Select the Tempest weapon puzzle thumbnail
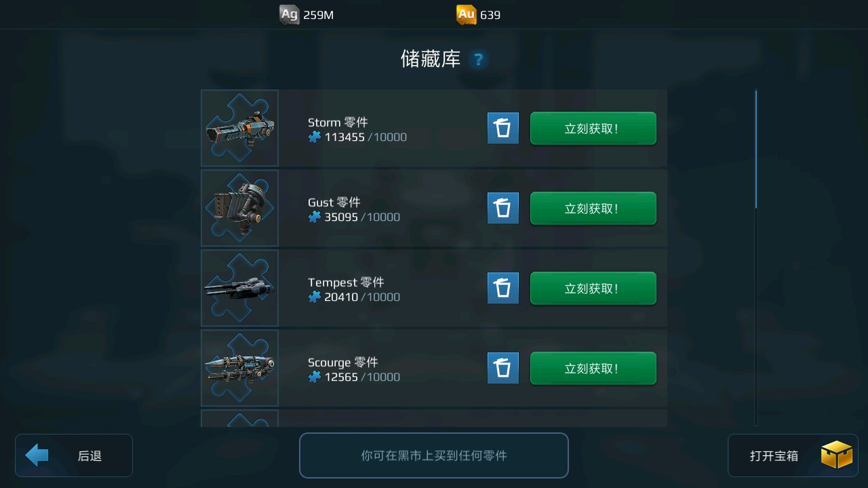 tap(239, 288)
